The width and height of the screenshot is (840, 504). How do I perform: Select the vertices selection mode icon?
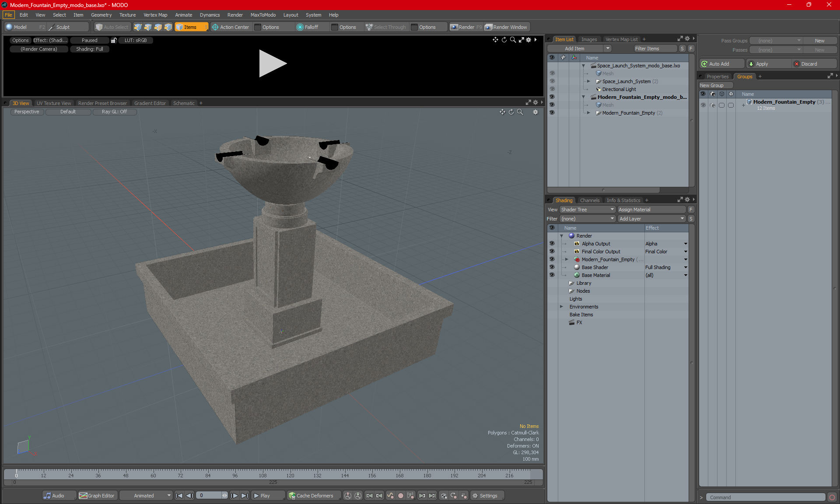[138, 27]
